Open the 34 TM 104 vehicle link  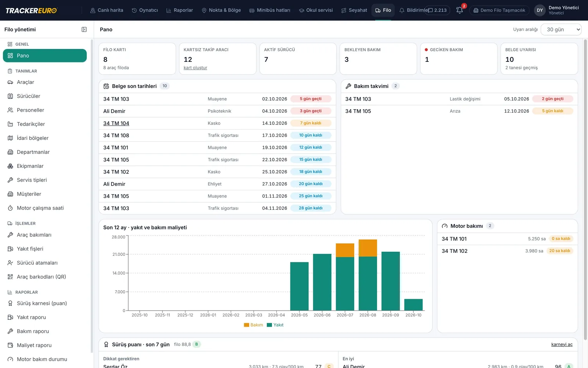pyautogui.click(x=116, y=123)
